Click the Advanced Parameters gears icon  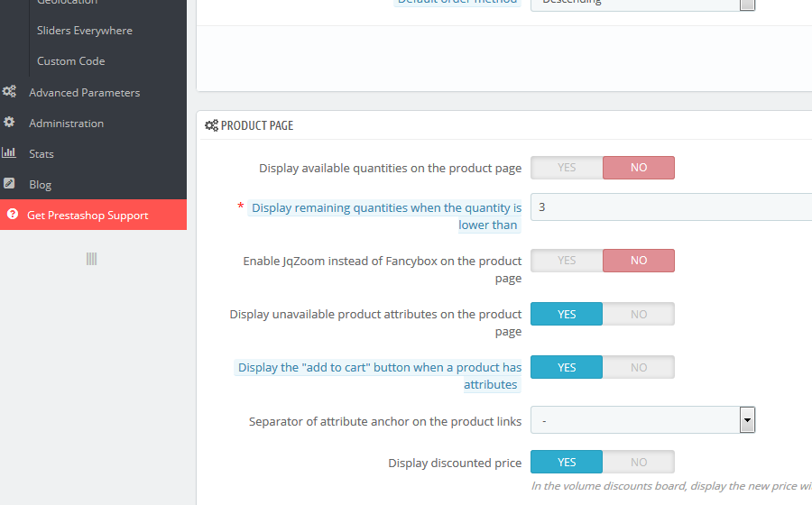coord(9,92)
